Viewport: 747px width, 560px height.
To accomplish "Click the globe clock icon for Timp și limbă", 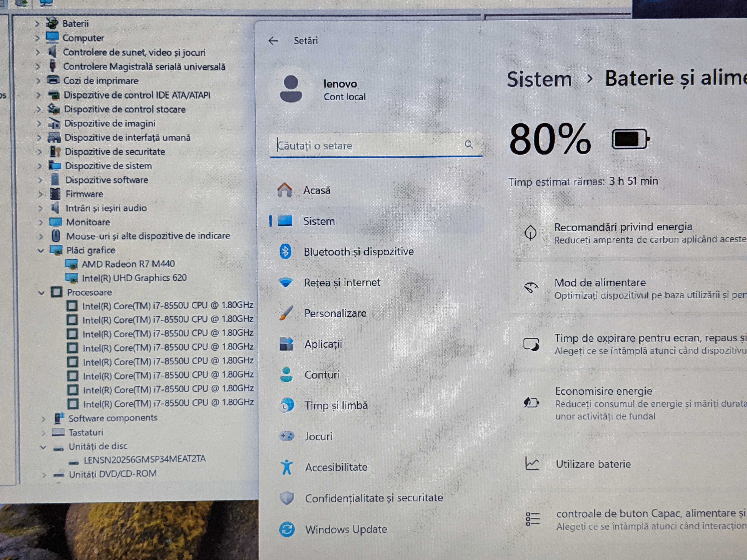I will 287,405.
